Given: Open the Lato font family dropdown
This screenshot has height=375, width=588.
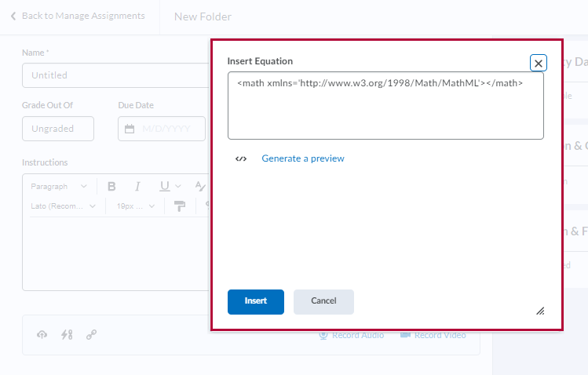Looking at the screenshot, I should click(63, 206).
